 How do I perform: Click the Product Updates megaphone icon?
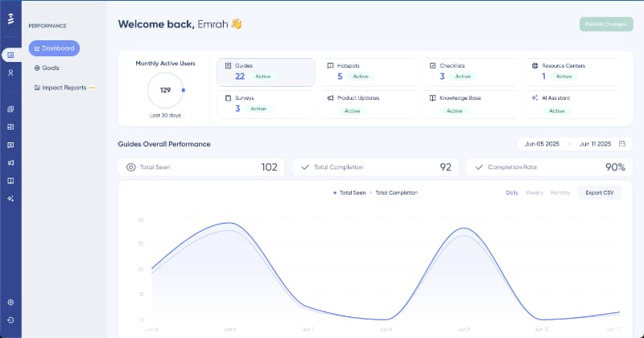330,98
